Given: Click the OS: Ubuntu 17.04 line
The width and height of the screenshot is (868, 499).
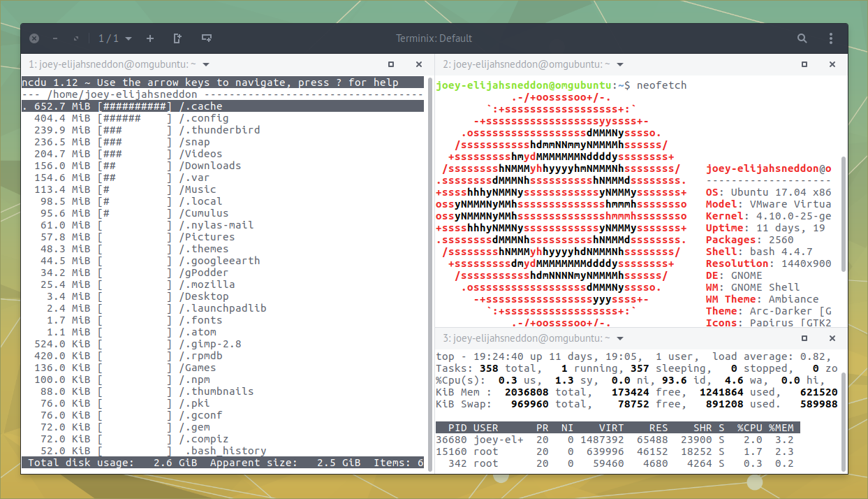Looking at the screenshot, I should pyautogui.click(x=769, y=192).
